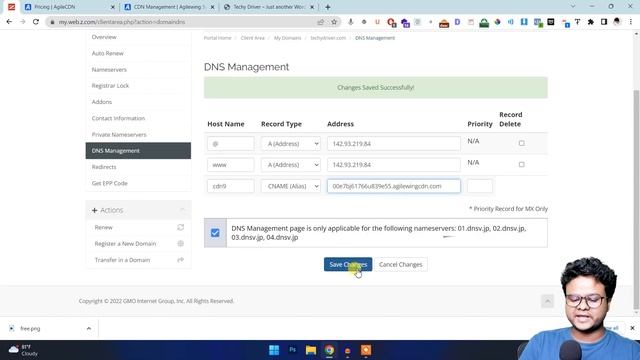Click the browser address bar URL
This screenshot has height=360, width=640.
click(x=122, y=22)
